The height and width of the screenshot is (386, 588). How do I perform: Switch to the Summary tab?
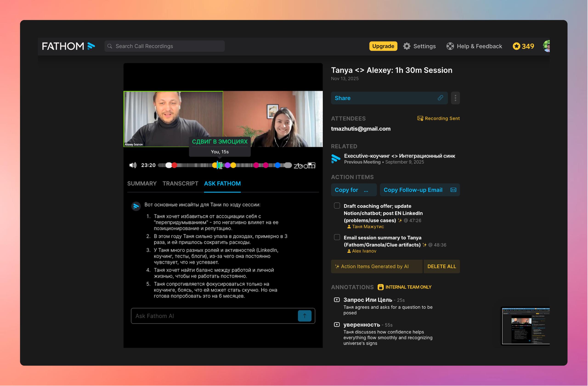tap(142, 183)
